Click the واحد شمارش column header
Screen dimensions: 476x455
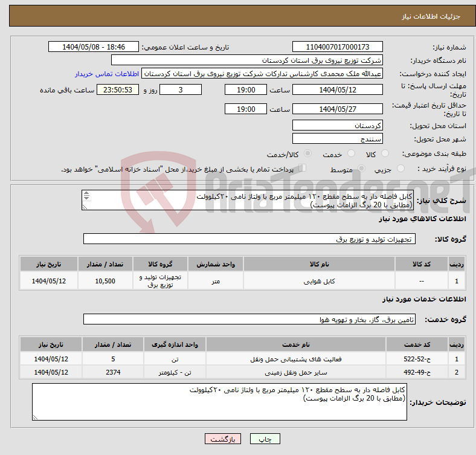(x=216, y=264)
